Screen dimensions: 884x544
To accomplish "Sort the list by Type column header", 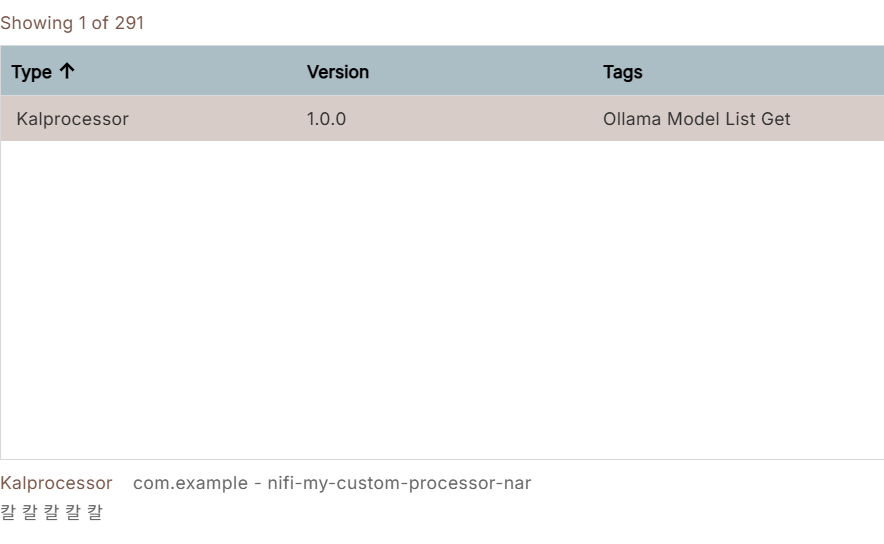I will pos(32,72).
